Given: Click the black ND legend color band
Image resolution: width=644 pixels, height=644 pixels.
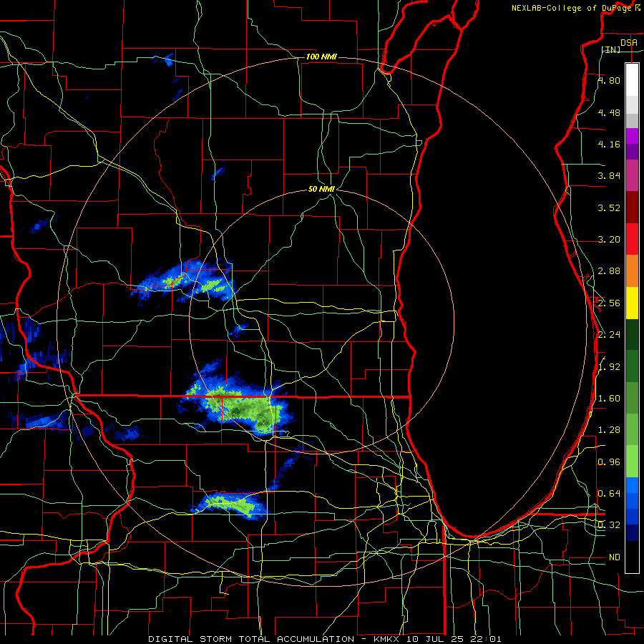Looking at the screenshot, I should [632, 557].
